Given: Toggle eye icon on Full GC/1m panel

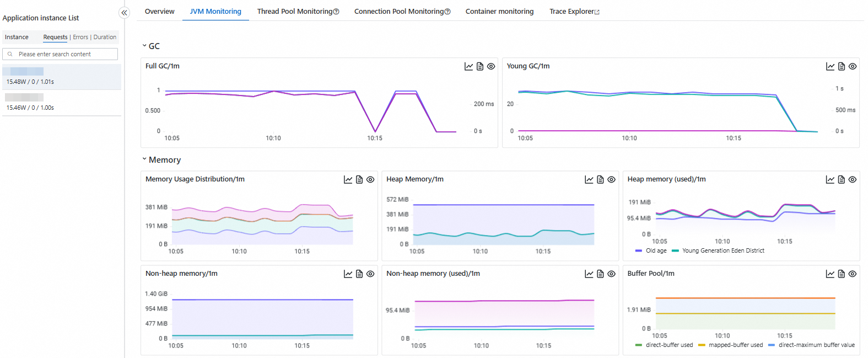Looking at the screenshot, I should point(491,66).
